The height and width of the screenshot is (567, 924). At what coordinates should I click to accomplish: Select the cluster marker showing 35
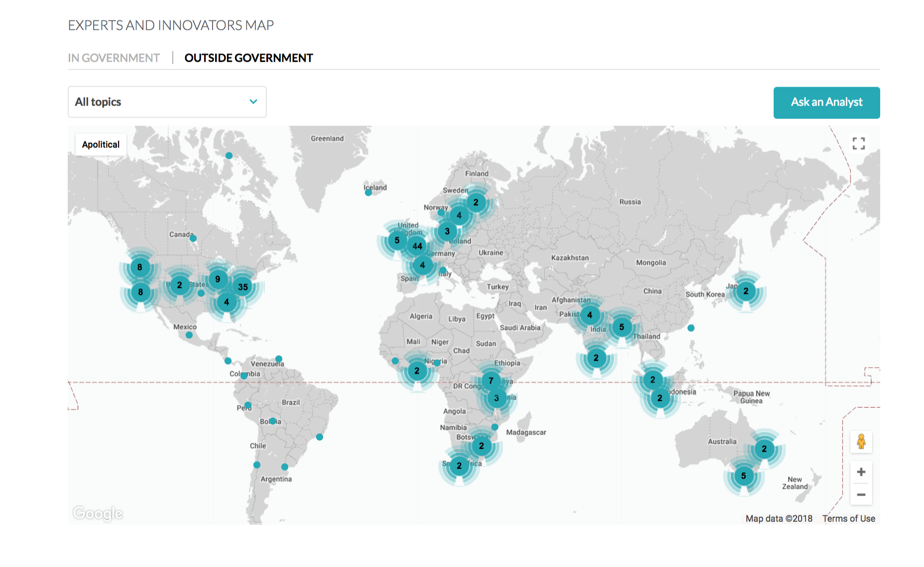coord(243,287)
